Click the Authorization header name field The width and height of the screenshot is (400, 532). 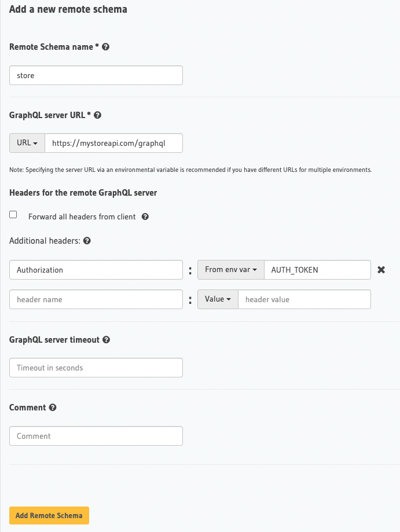coord(96,270)
